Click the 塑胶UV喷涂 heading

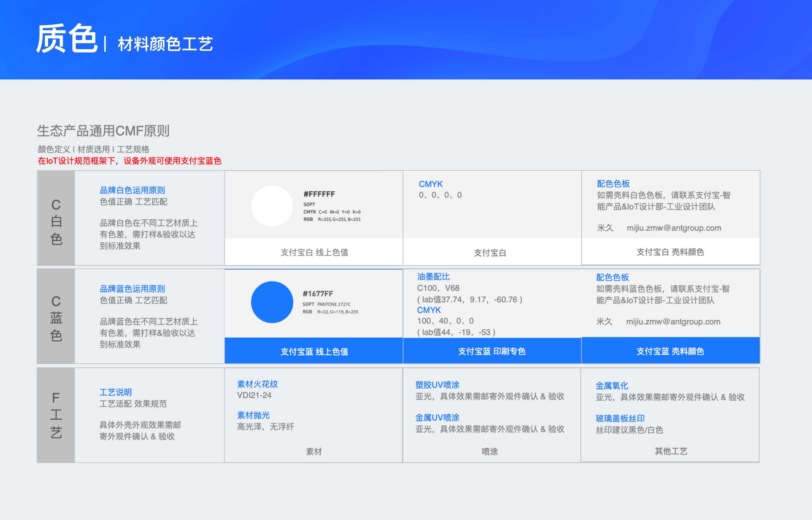tap(437, 385)
